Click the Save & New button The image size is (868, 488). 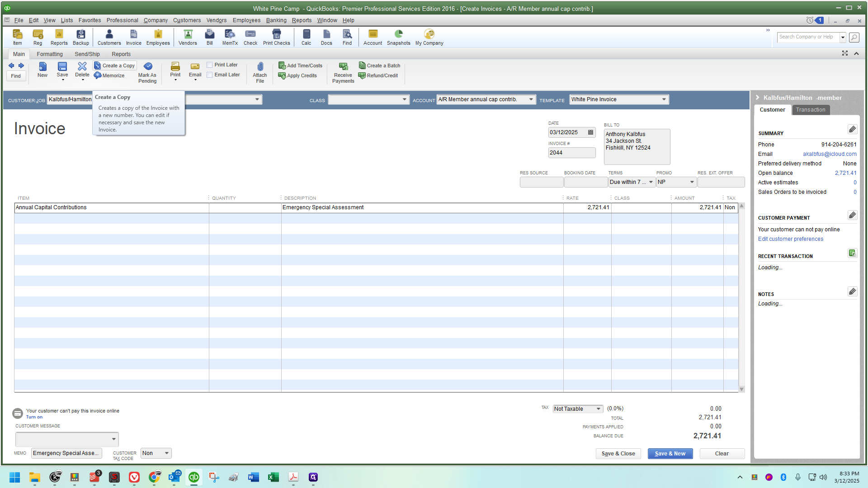[x=670, y=454]
